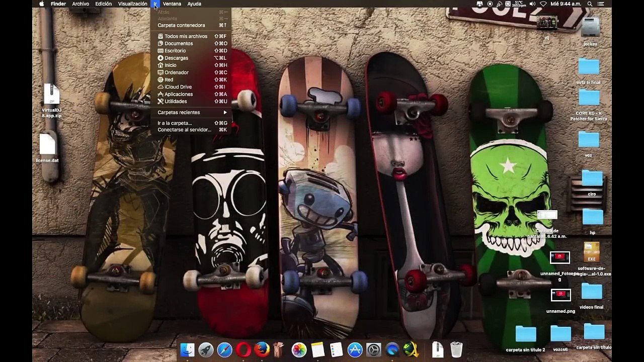Open the Visualización menu
This screenshot has width=644, height=362.
[133, 4]
